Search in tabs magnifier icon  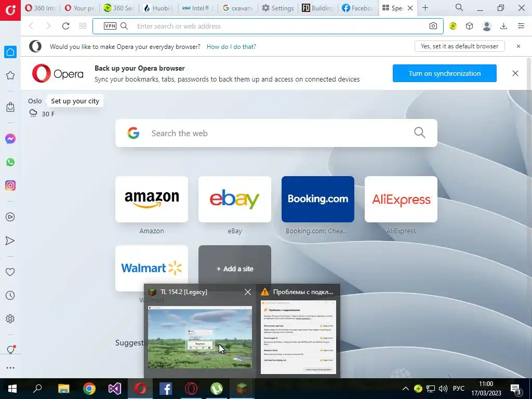click(x=459, y=8)
